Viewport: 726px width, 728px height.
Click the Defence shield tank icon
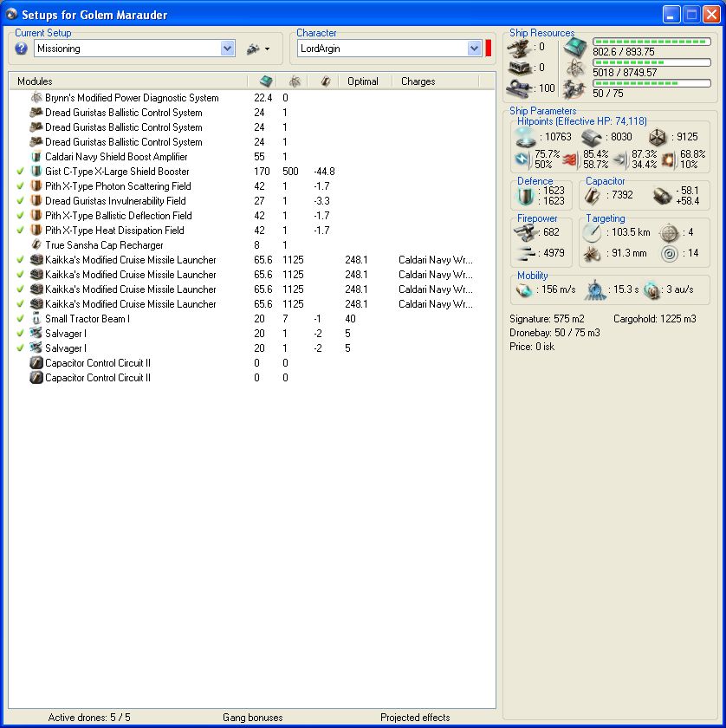(x=526, y=196)
